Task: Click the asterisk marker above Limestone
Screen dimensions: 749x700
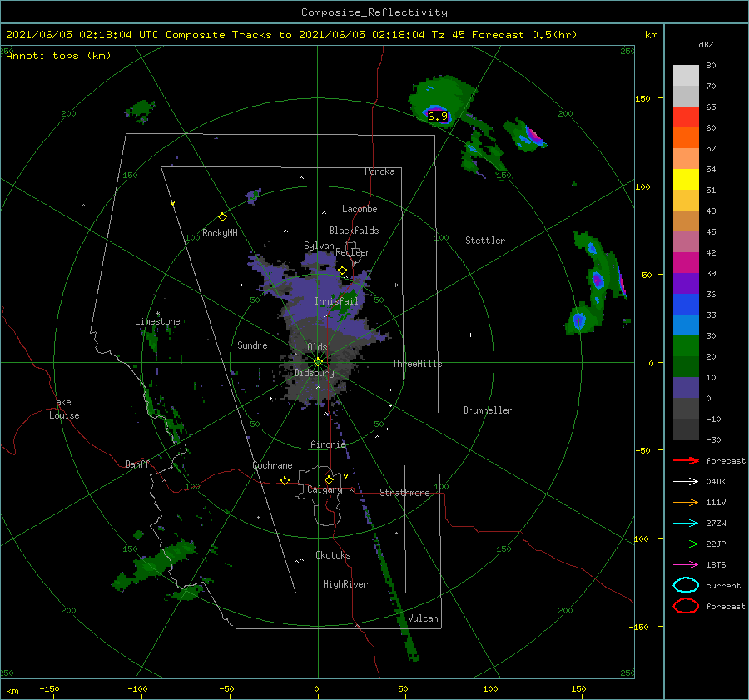Action: (157, 314)
